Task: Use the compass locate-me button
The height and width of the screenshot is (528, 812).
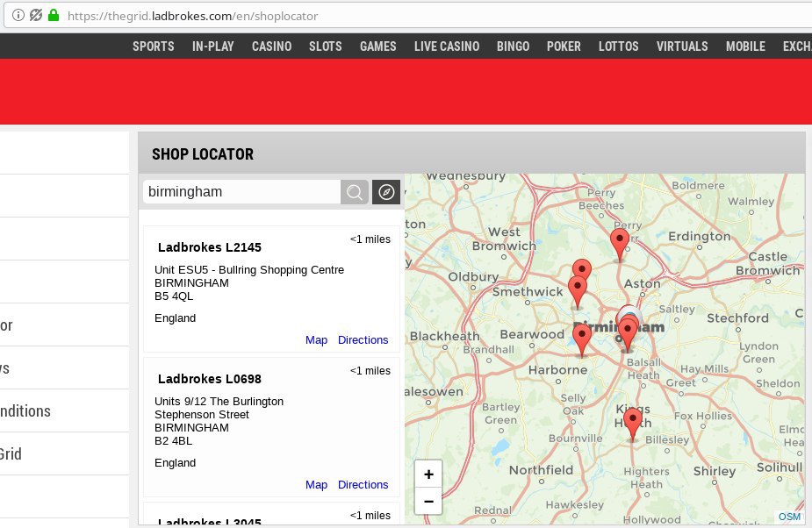Action: pyautogui.click(x=385, y=192)
